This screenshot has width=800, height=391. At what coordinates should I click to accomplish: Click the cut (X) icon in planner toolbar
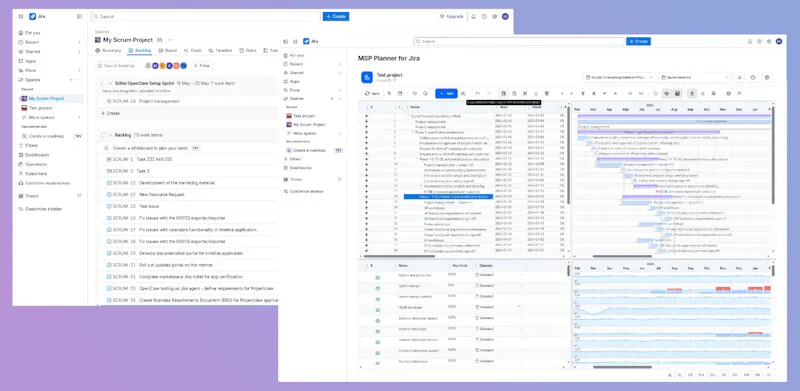click(x=525, y=93)
